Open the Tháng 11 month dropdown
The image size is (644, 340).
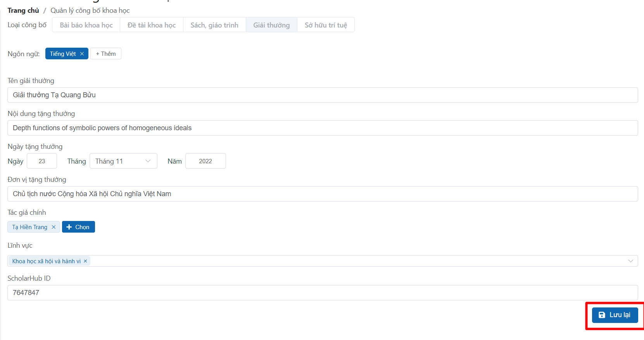point(123,161)
